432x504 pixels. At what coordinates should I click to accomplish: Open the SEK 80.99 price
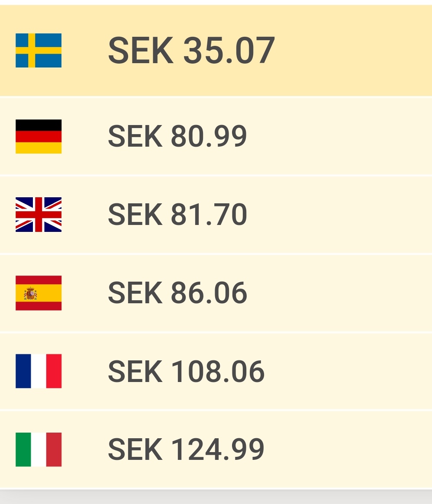[177, 136]
